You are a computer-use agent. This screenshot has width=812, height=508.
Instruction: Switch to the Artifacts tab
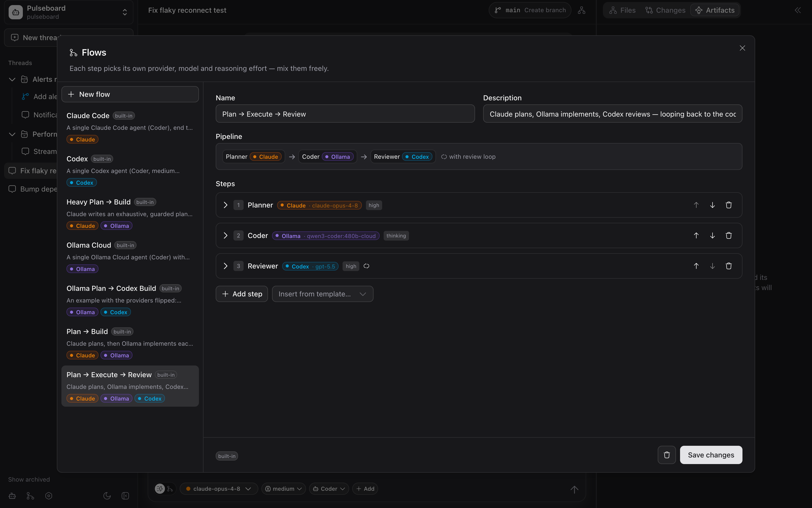(715, 10)
